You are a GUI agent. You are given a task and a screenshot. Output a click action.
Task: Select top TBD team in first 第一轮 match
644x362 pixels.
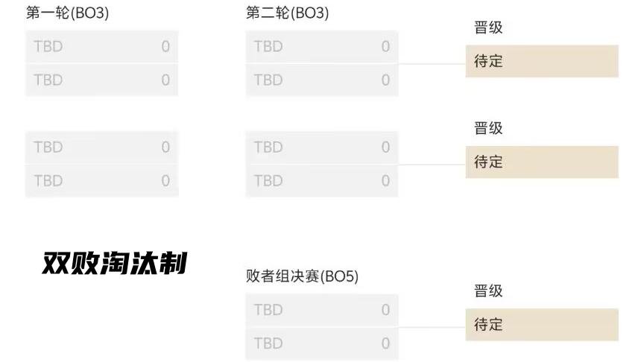click(x=101, y=46)
